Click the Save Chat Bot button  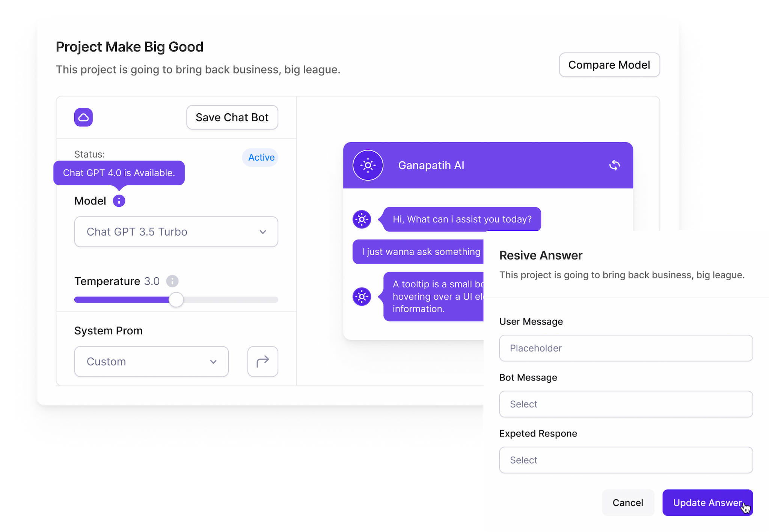[232, 117]
